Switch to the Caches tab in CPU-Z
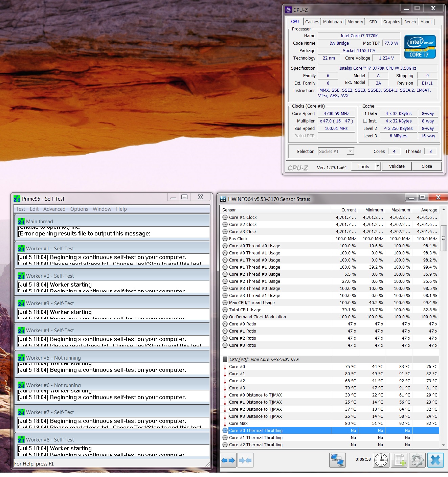448x477 pixels. (312, 22)
